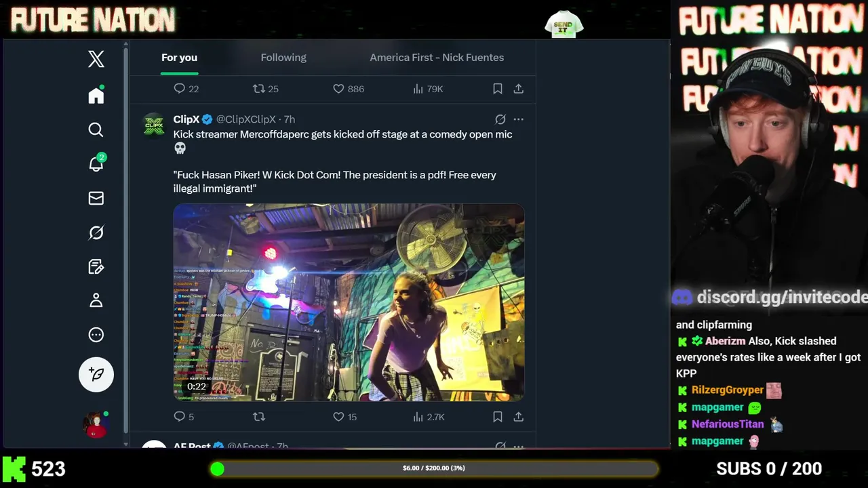This screenshot has width=868, height=488.
Task: Open the Search (magnifier) icon in the sidebar
Action: [x=96, y=129]
